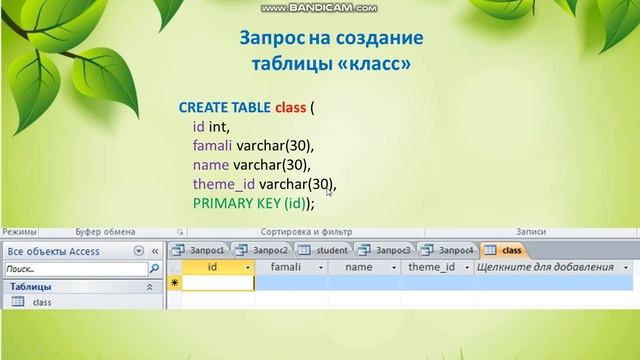Click the Все объекты Access pane title

pyautogui.click(x=53, y=251)
